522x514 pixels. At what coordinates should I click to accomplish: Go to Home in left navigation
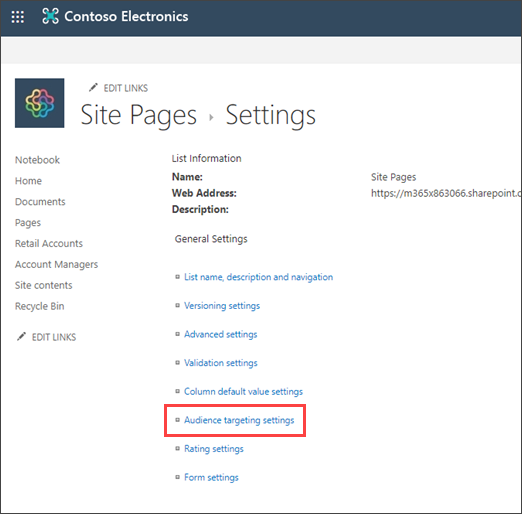[28, 181]
